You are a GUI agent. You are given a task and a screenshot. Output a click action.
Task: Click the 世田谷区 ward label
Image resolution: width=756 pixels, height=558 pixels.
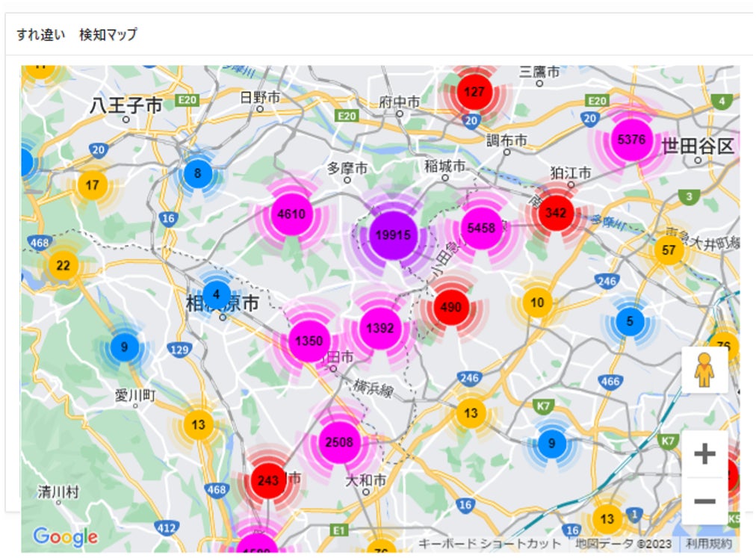[698, 146]
